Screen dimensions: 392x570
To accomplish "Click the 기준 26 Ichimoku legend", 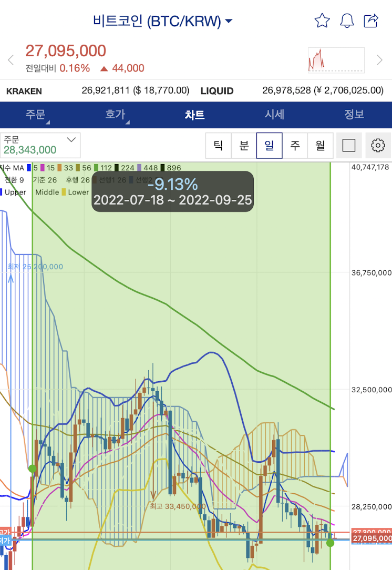I will pos(45,180).
